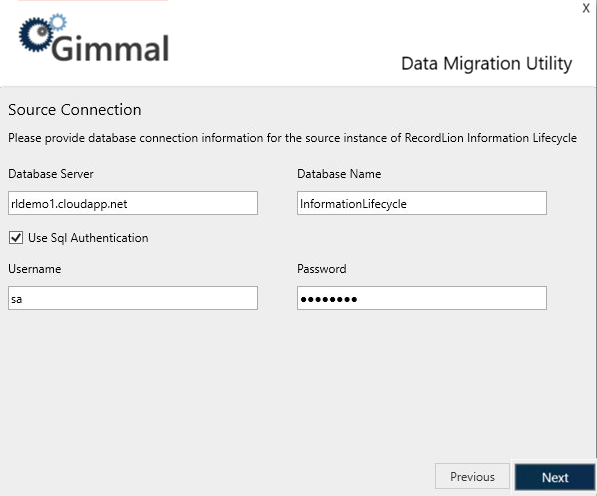Click the Username label
Image resolution: width=597 pixels, height=496 pixels.
35,269
